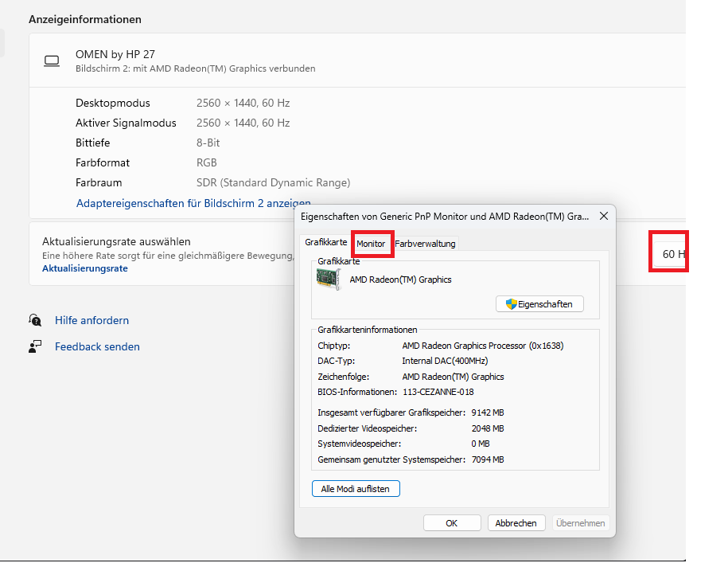Click the Bildschirm 2 connection subtitle
This screenshot has height=563, width=728.
(x=196, y=68)
